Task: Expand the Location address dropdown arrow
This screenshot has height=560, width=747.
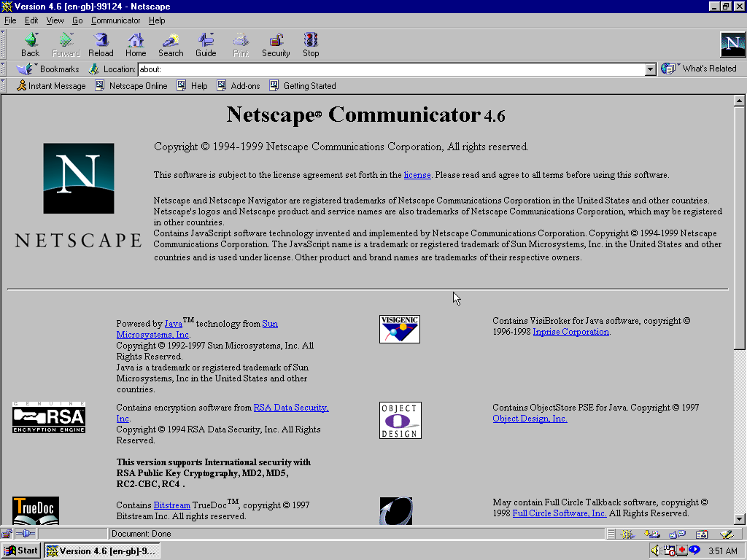Action: 651,70
